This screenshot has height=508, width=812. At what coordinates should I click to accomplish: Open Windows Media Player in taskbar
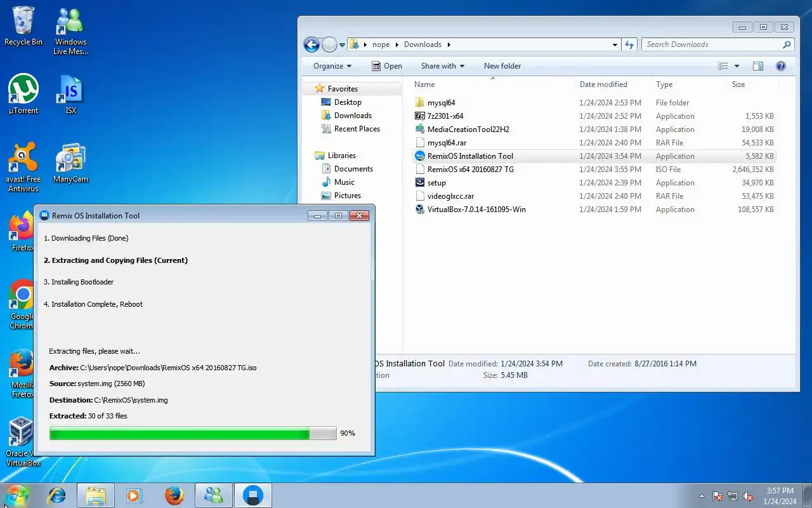click(134, 495)
